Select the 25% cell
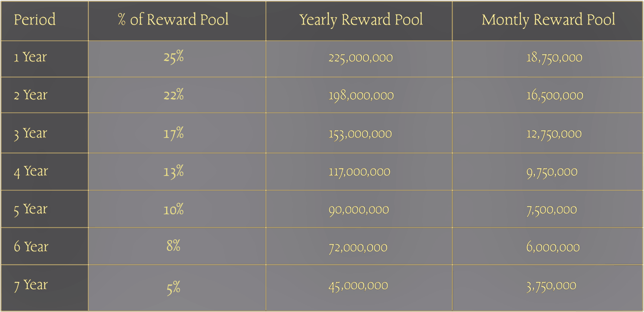Image resolution: width=644 pixels, height=312 pixels. click(174, 57)
